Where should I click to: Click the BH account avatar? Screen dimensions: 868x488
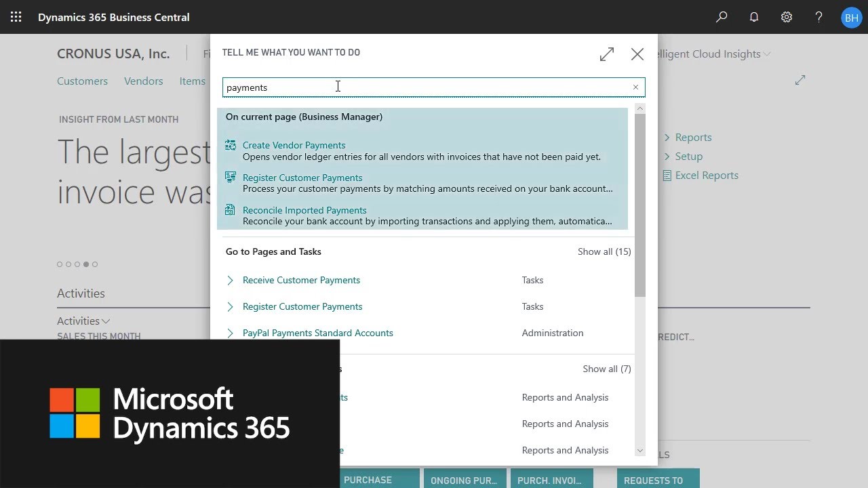click(852, 17)
